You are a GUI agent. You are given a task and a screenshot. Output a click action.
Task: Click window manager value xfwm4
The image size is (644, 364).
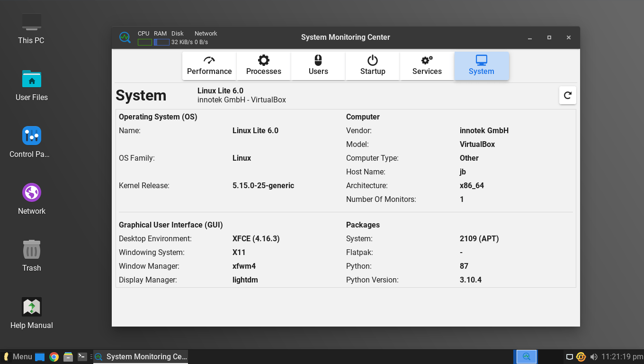244,266
